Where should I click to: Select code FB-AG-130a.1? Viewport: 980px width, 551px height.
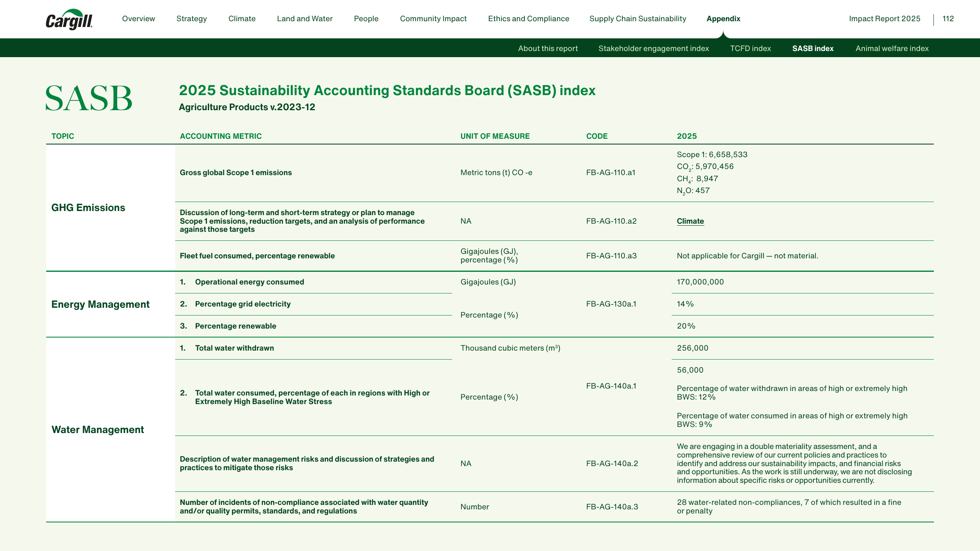click(x=611, y=304)
